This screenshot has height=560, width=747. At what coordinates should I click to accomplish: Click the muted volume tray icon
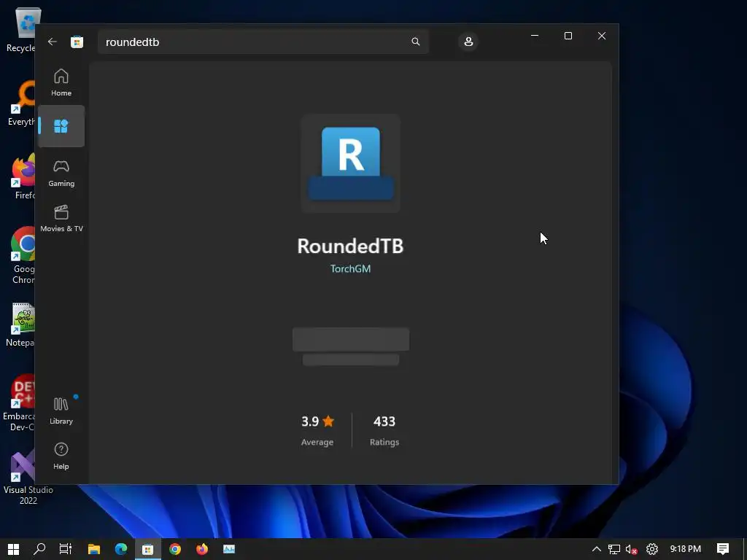(x=632, y=549)
